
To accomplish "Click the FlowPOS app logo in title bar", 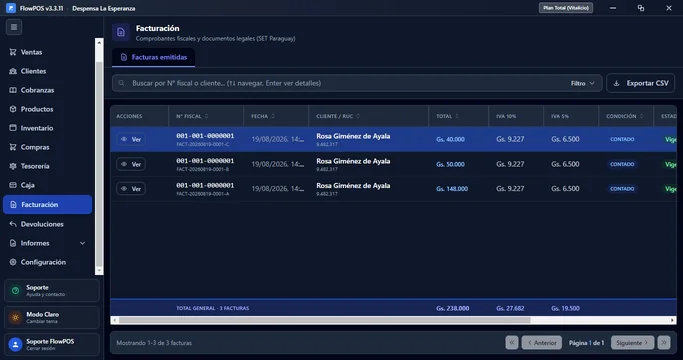I will [11, 8].
